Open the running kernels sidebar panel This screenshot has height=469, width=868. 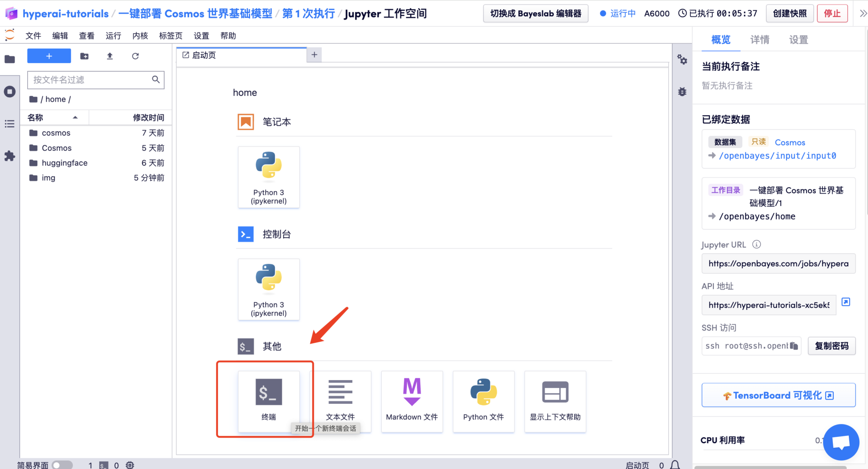[x=10, y=92]
